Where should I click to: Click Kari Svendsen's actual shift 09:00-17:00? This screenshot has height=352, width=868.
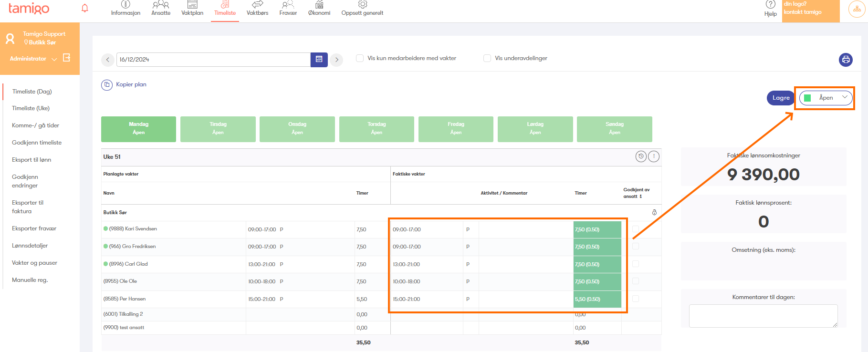coord(407,229)
